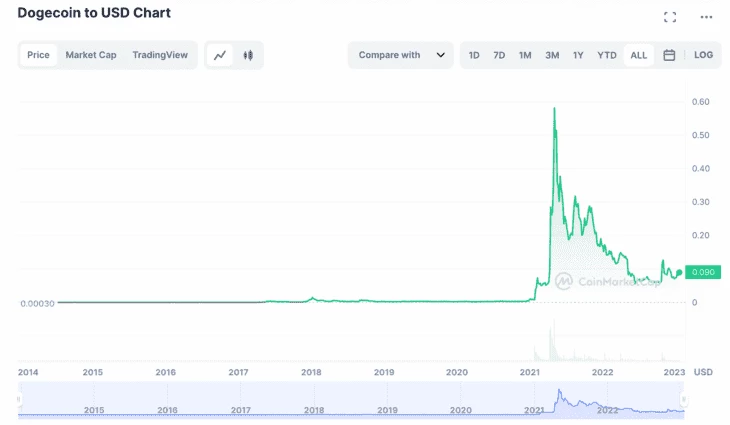The image size is (730, 425).
Task: Open the three-dot more options menu
Action: pos(706,17)
